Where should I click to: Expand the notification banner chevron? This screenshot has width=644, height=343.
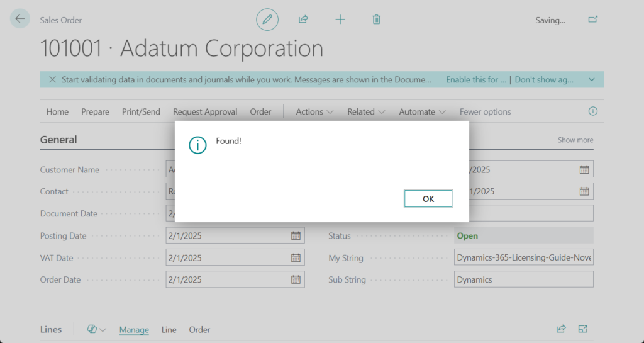click(x=591, y=80)
